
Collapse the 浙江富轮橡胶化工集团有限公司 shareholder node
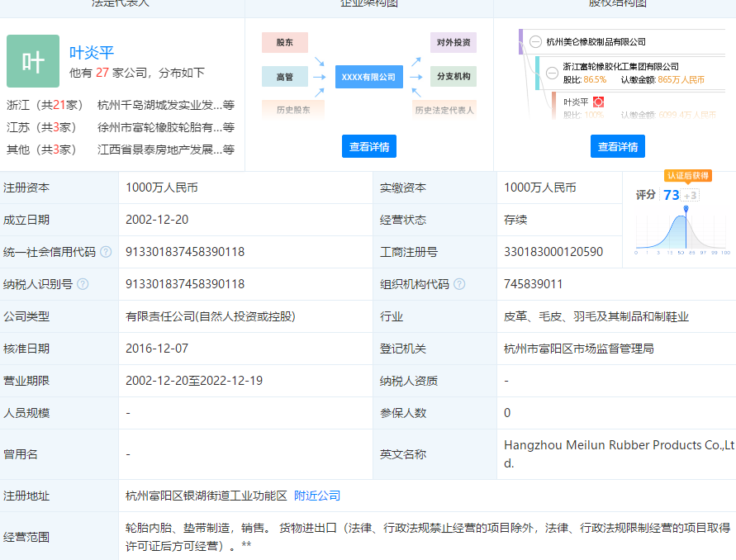point(552,73)
